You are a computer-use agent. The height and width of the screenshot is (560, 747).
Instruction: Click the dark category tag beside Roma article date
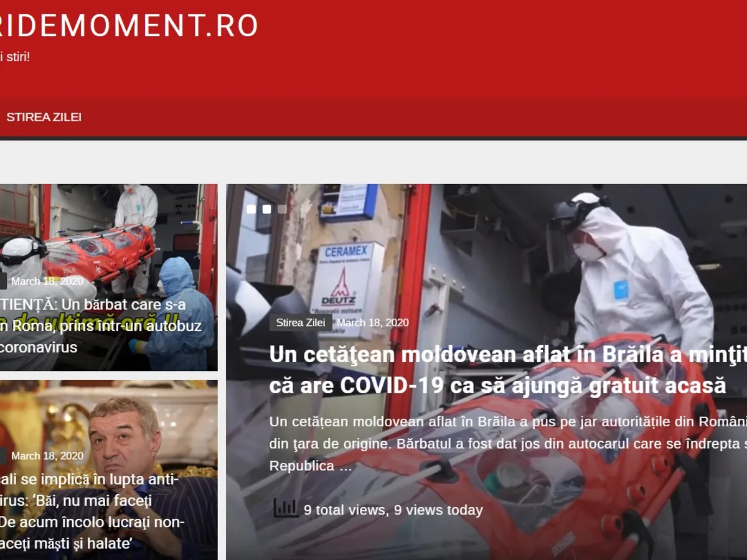[2, 281]
